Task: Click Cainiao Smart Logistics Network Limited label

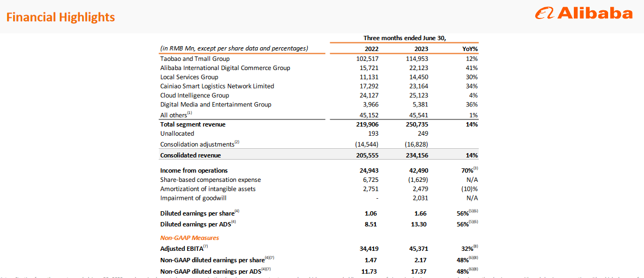Action: pos(217,86)
